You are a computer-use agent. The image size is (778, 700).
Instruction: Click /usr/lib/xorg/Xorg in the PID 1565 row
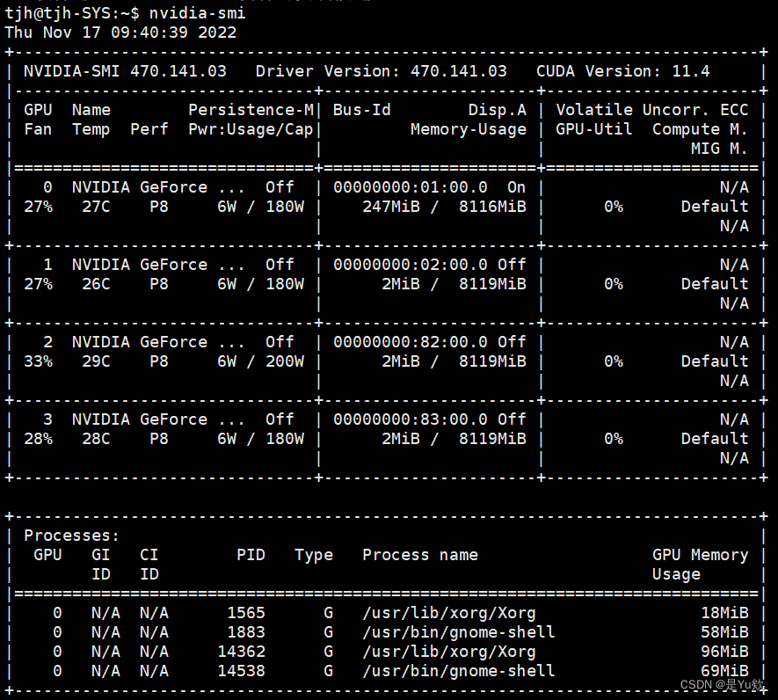click(x=449, y=613)
